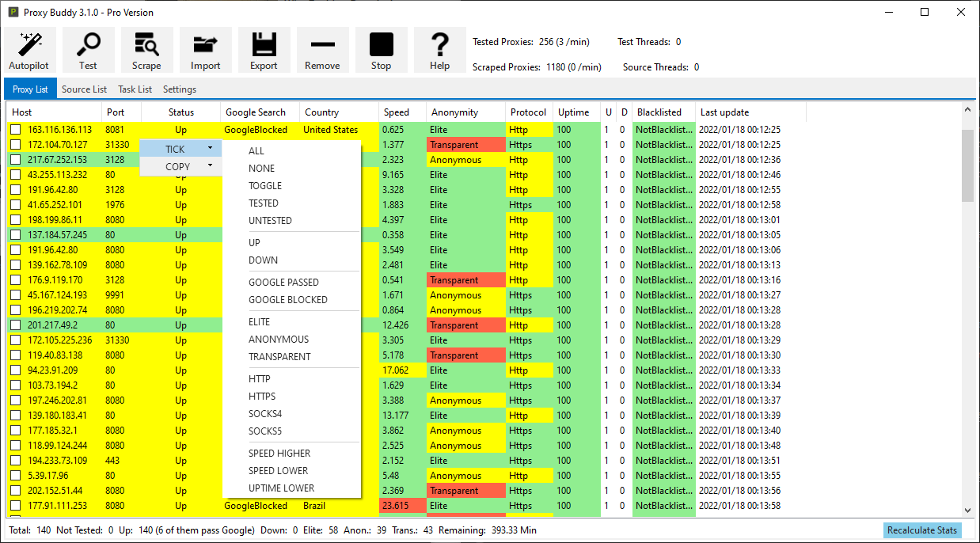Check the row for proxy 217.67.252.153

(15, 159)
